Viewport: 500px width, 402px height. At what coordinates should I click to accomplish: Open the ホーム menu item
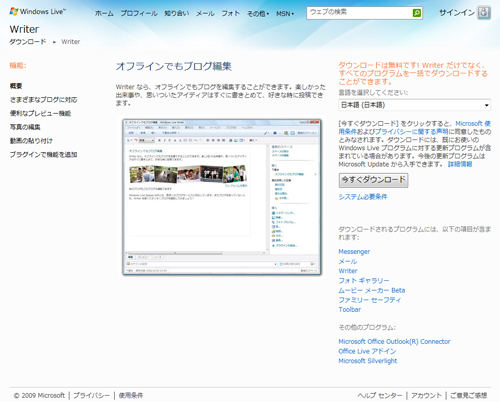coord(104,14)
